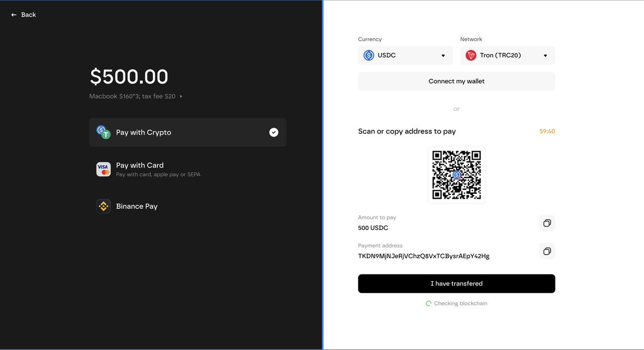Expand order details arrow beside tax fee
Screen dimensions: 644x350
pyautogui.click(x=181, y=96)
